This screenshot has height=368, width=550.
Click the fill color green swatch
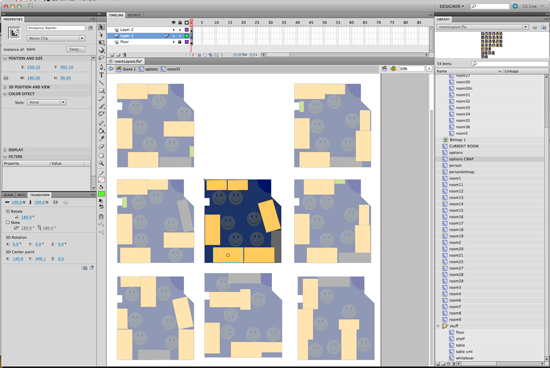tap(101, 194)
